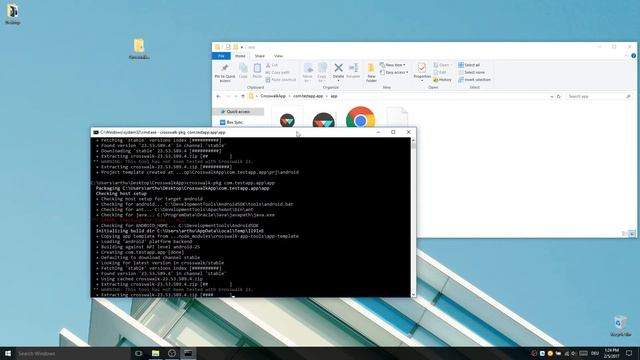Open the File tab in Explorer

point(221,56)
